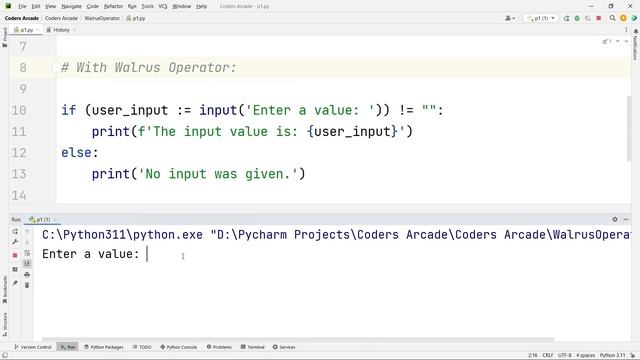
Task: Open editor tabs three-dot options menu
Action: 626,30
